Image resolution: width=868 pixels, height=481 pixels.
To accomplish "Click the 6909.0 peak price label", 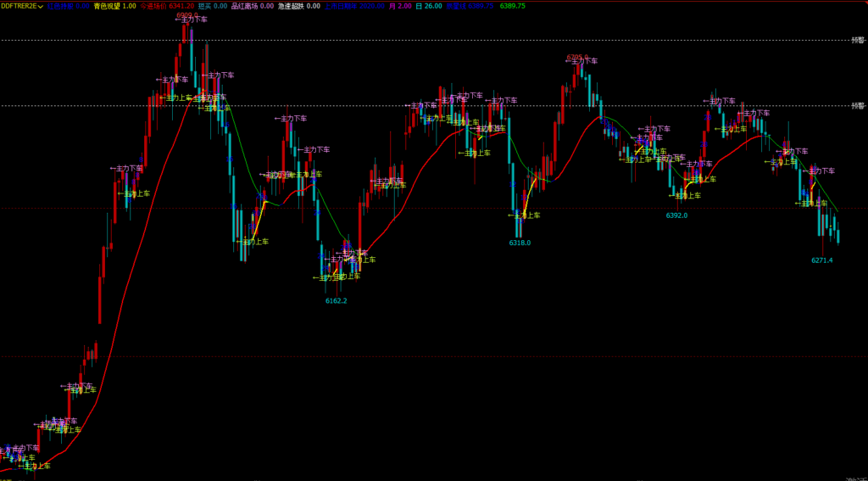I will pyautogui.click(x=187, y=14).
